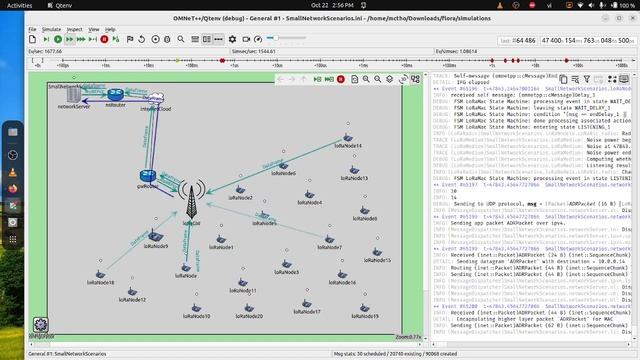This screenshot has height=360, width=640.
Task: Click the canvas toolbar run-local icon
Action: tap(318, 79)
